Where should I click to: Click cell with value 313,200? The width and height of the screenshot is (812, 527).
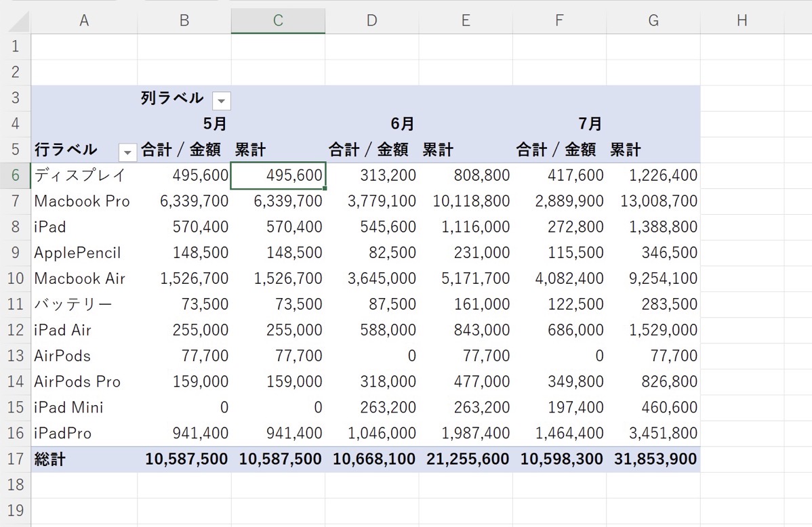(x=372, y=175)
